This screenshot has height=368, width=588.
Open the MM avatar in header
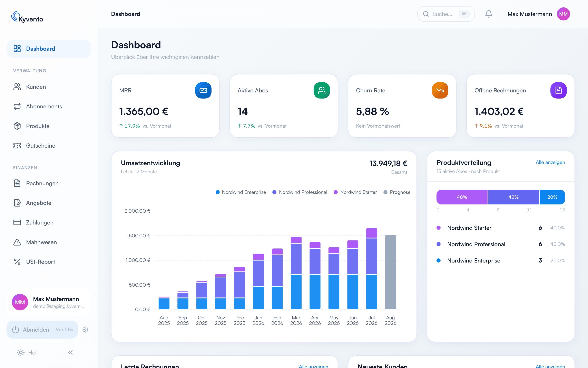click(563, 14)
